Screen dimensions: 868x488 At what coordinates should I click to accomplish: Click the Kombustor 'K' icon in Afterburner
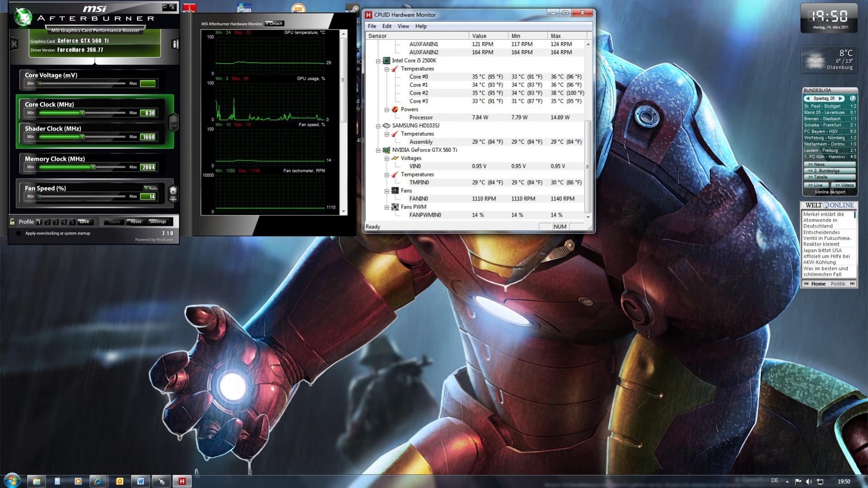[14, 44]
